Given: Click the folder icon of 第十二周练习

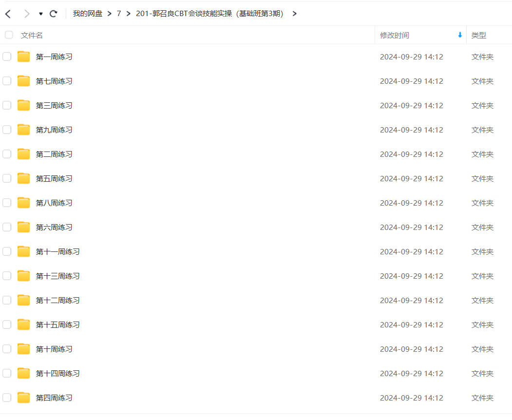Looking at the screenshot, I should coord(23,300).
